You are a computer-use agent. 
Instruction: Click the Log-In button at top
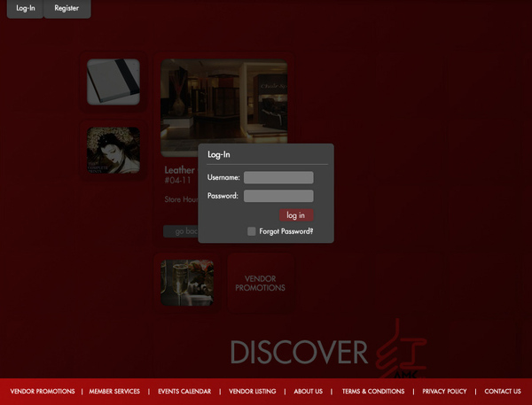pyautogui.click(x=26, y=9)
